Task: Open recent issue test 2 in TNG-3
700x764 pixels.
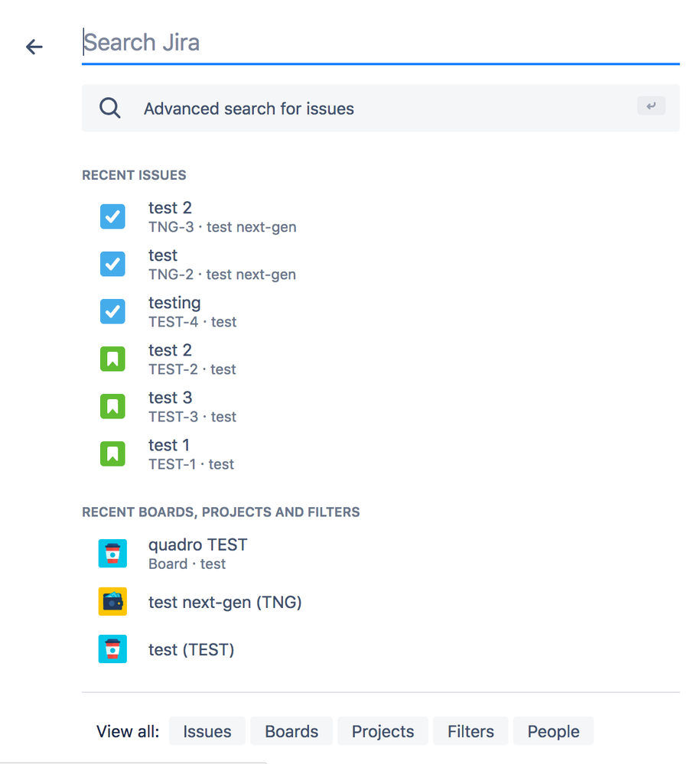Action: coord(170,208)
